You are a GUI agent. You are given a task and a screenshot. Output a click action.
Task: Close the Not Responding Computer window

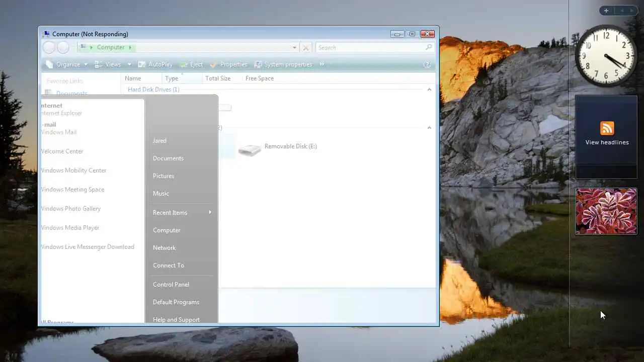[x=427, y=34]
